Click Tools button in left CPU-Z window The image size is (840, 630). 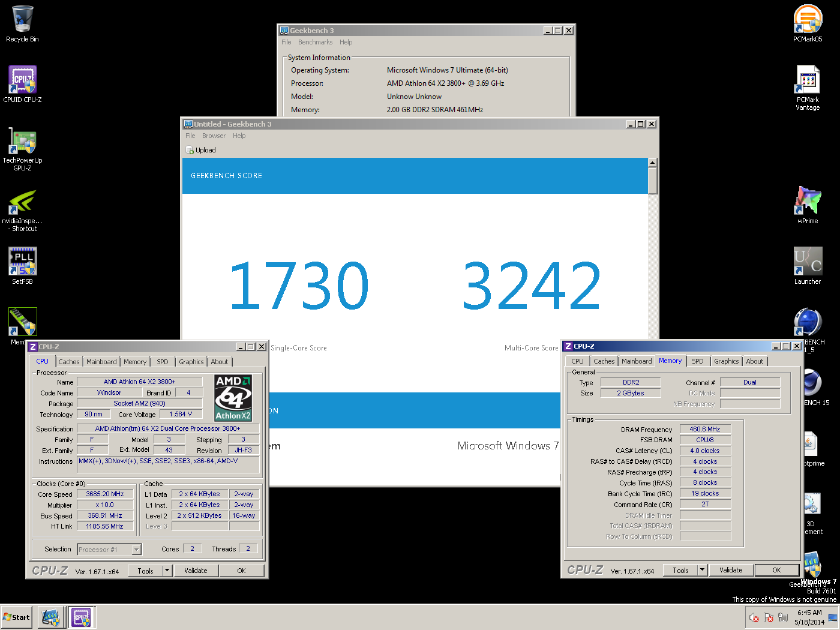pyautogui.click(x=146, y=571)
